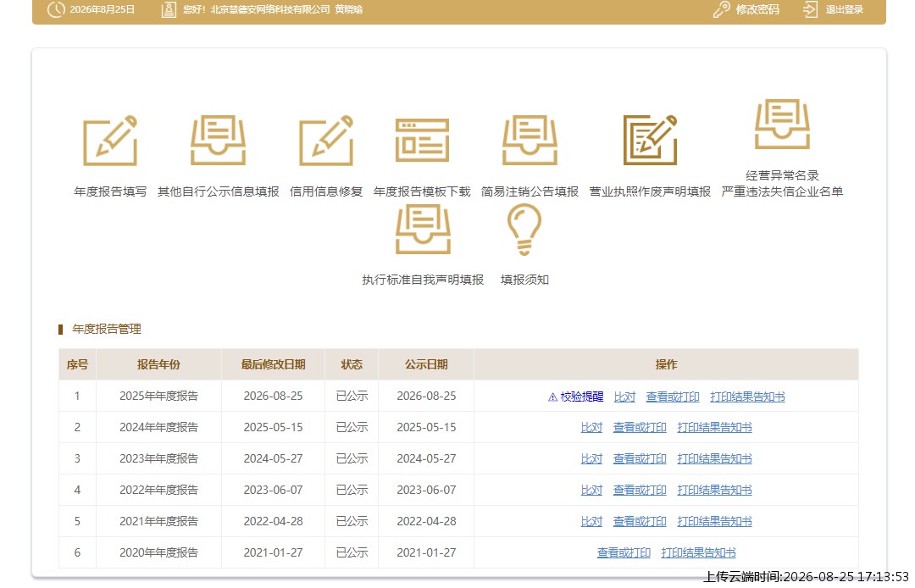Screen dimensions: 915x588
Task: Open 执行标准自我声明填报 tray icon
Action: click(423, 230)
